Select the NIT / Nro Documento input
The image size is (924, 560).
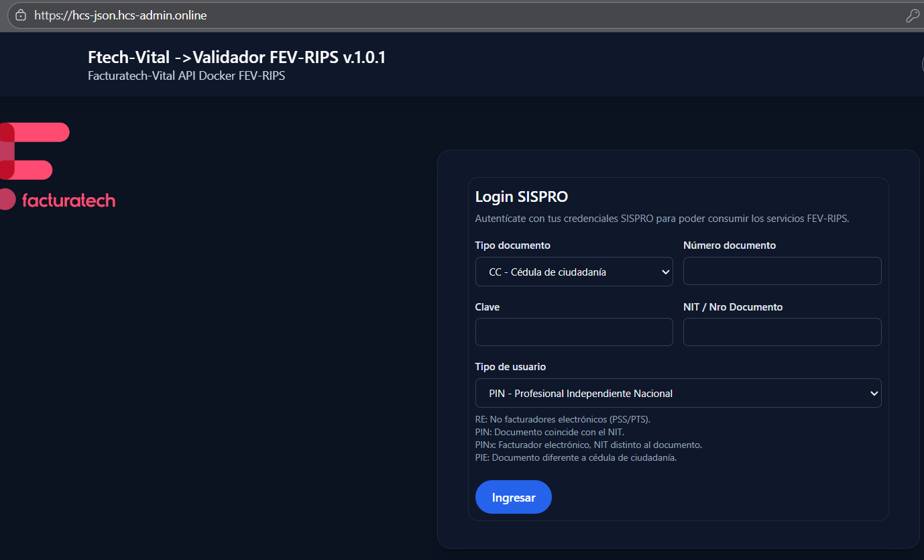(782, 332)
